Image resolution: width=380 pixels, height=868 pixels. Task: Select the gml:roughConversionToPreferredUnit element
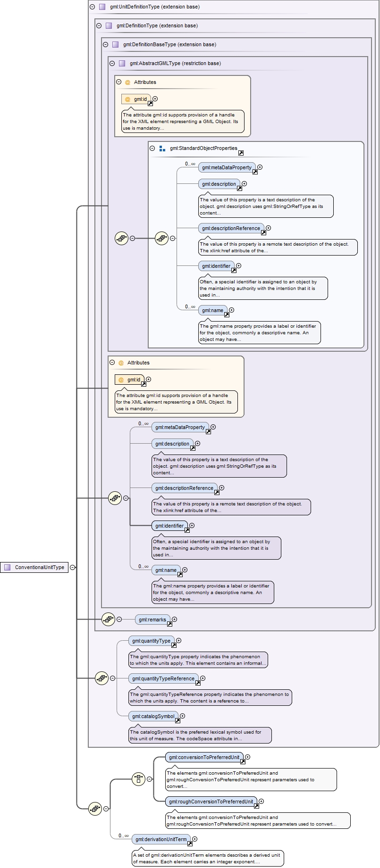pyautogui.click(x=211, y=802)
